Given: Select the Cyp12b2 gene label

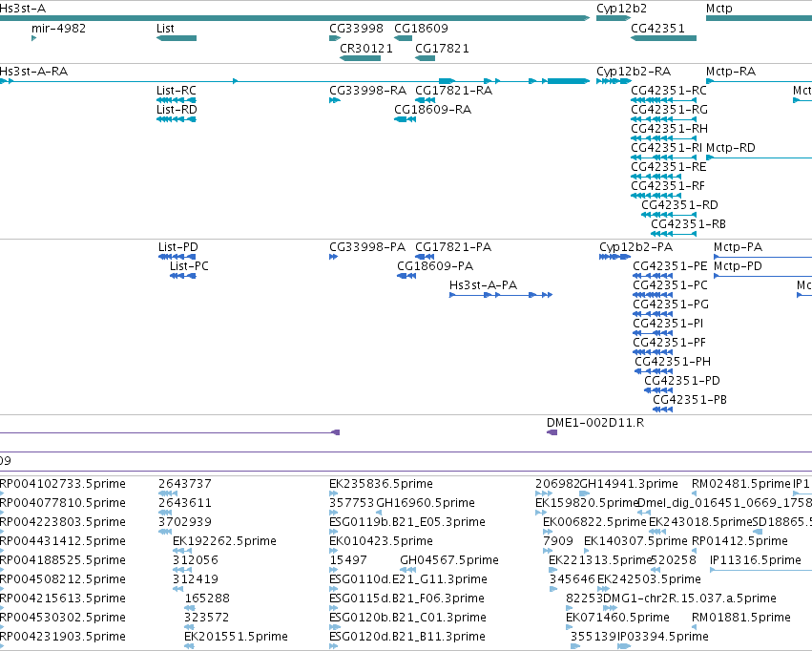Looking at the screenshot, I should (621, 9).
